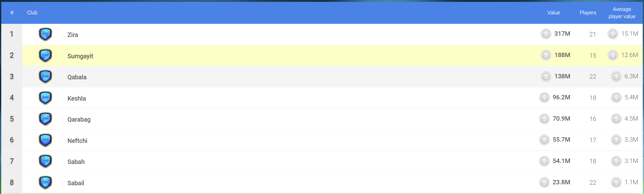
Task: Click the Zira club shield badge
Action: pos(45,34)
